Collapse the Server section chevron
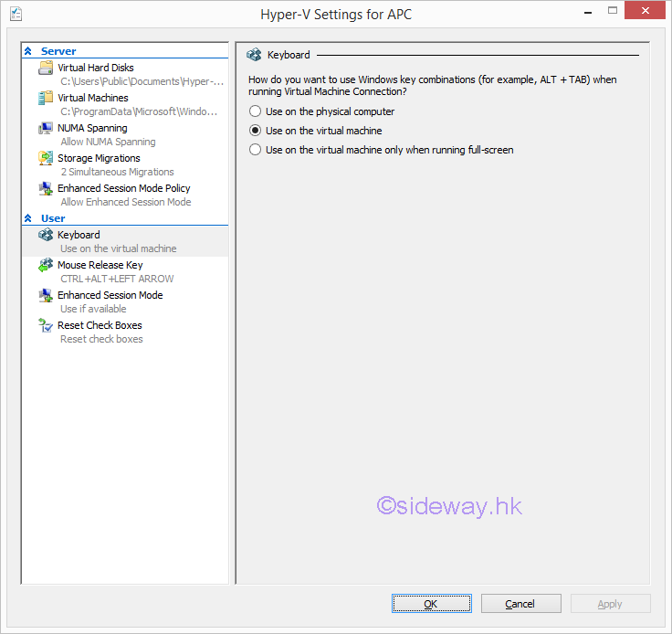Screen dimensions: 672x634 28,51
